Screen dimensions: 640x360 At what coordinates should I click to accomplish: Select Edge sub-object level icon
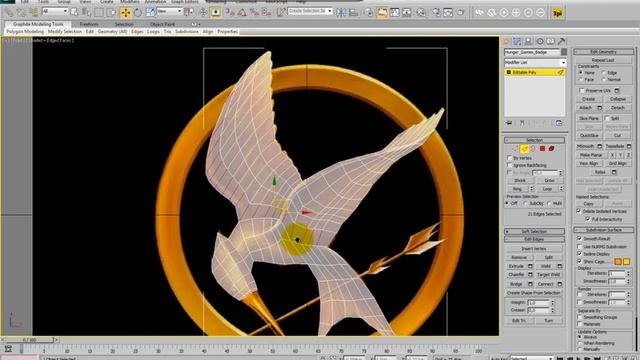click(x=524, y=149)
